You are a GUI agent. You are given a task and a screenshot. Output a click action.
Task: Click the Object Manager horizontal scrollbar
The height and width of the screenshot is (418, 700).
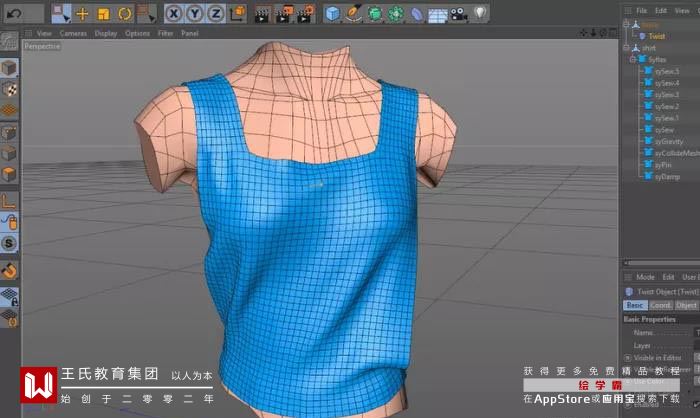coord(662,263)
